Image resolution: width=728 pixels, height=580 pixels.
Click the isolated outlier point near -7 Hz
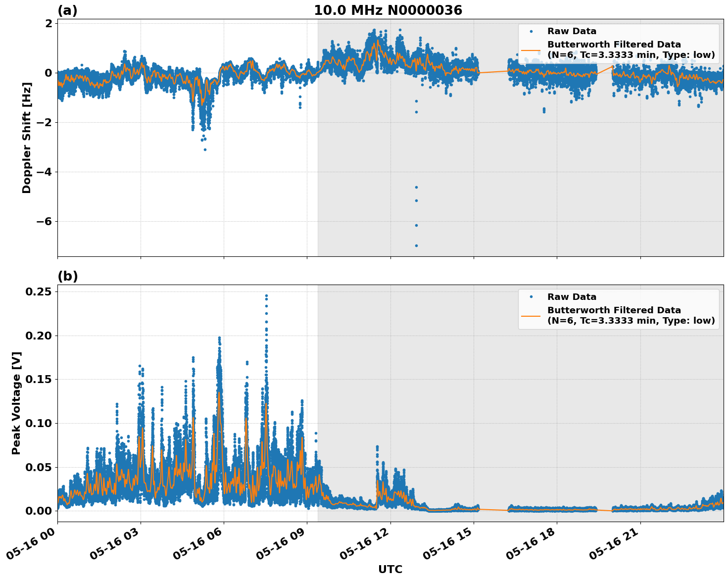click(x=415, y=245)
